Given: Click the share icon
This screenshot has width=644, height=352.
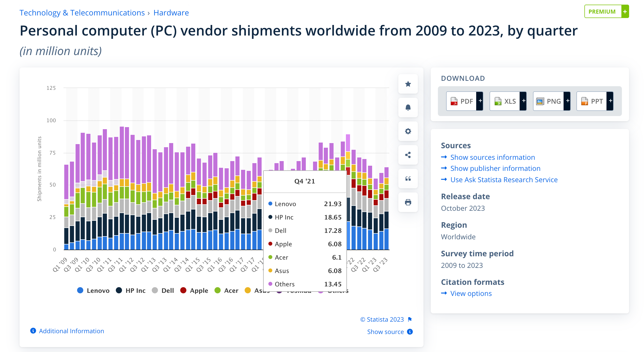Looking at the screenshot, I should pos(408,155).
